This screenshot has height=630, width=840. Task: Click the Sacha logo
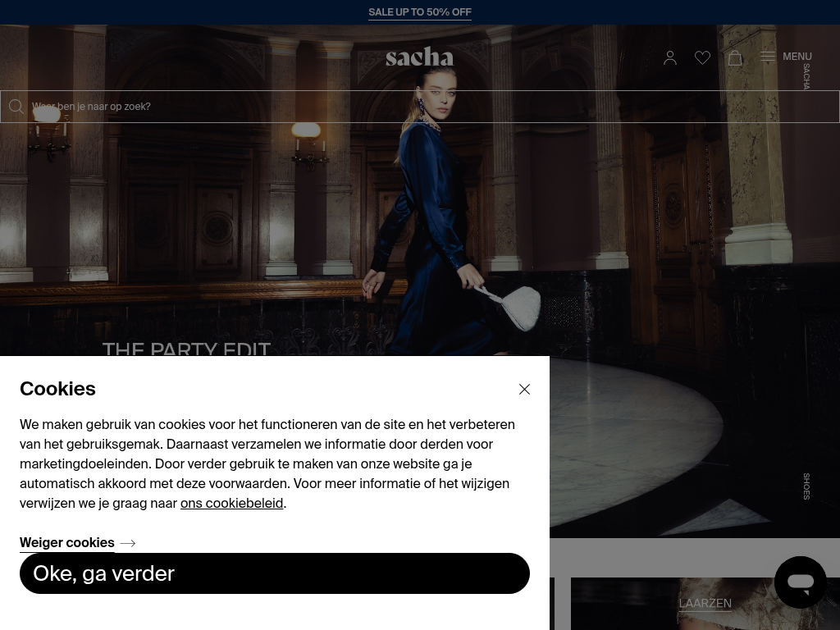tap(419, 57)
